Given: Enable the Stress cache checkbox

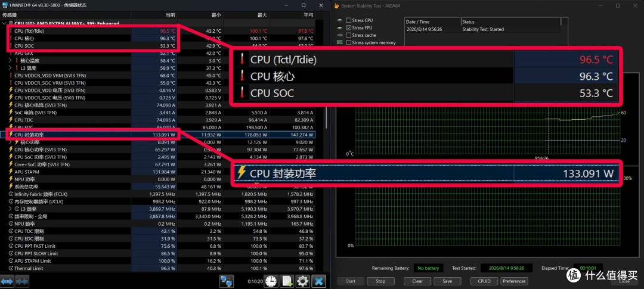Looking at the screenshot, I should pyautogui.click(x=349, y=35).
